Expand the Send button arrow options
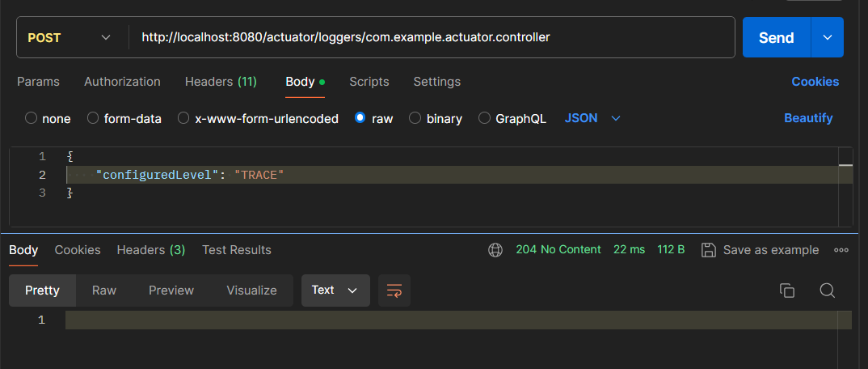The image size is (868, 369). tap(827, 38)
